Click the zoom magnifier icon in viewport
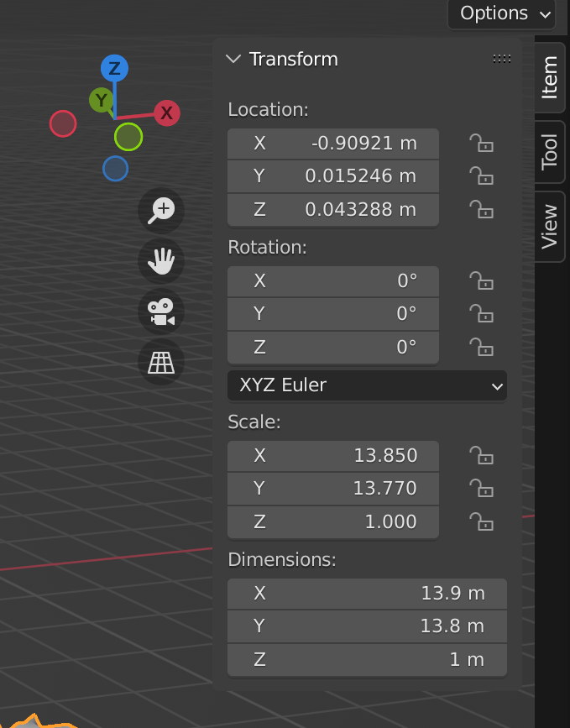 160,210
